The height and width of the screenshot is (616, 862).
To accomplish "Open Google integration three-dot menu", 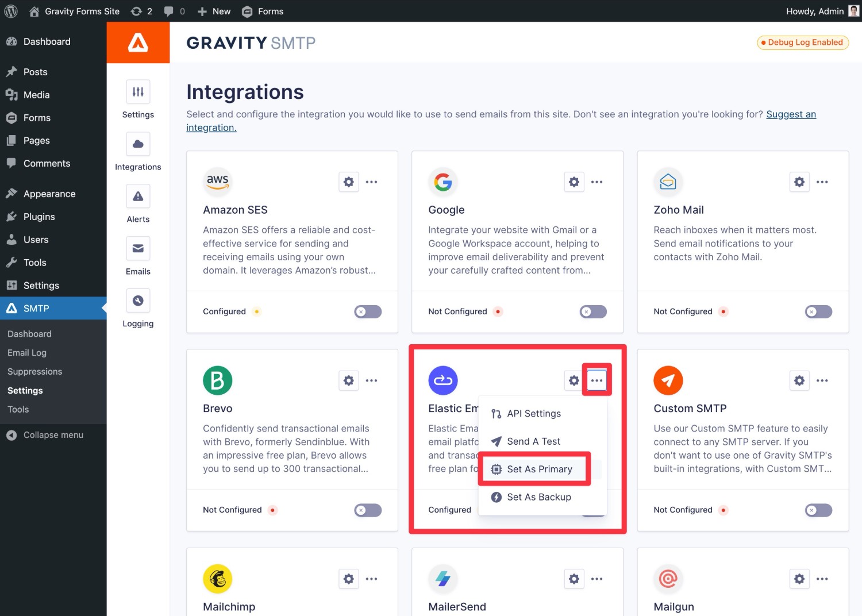I will click(x=597, y=182).
